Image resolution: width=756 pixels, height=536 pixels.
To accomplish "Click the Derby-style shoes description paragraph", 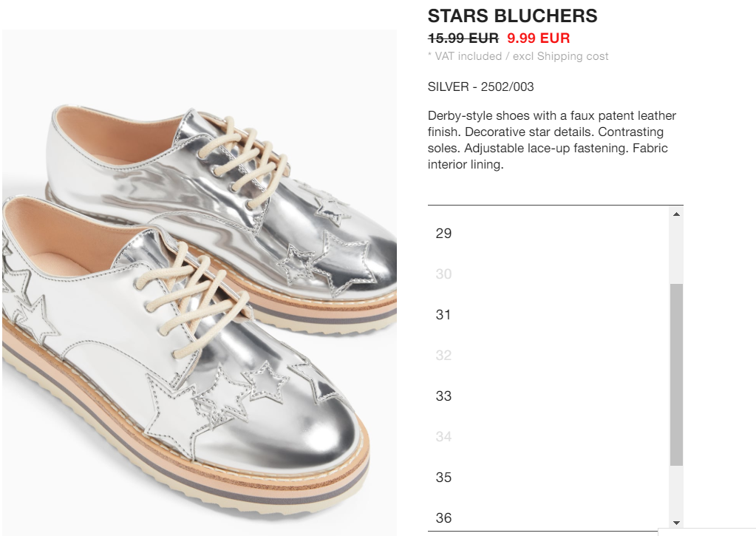I will point(552,140).
